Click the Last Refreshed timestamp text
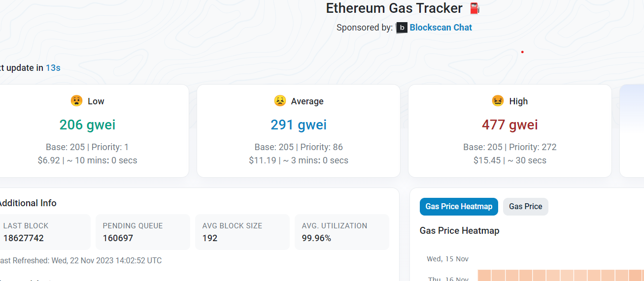644x281 pixels. tap(80, 261)
